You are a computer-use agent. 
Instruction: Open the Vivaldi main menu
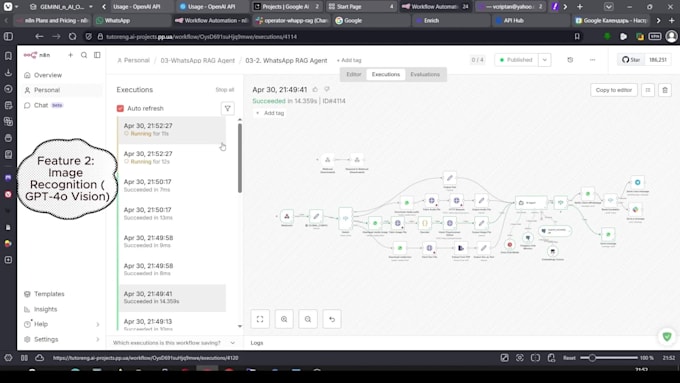point(8,7)
